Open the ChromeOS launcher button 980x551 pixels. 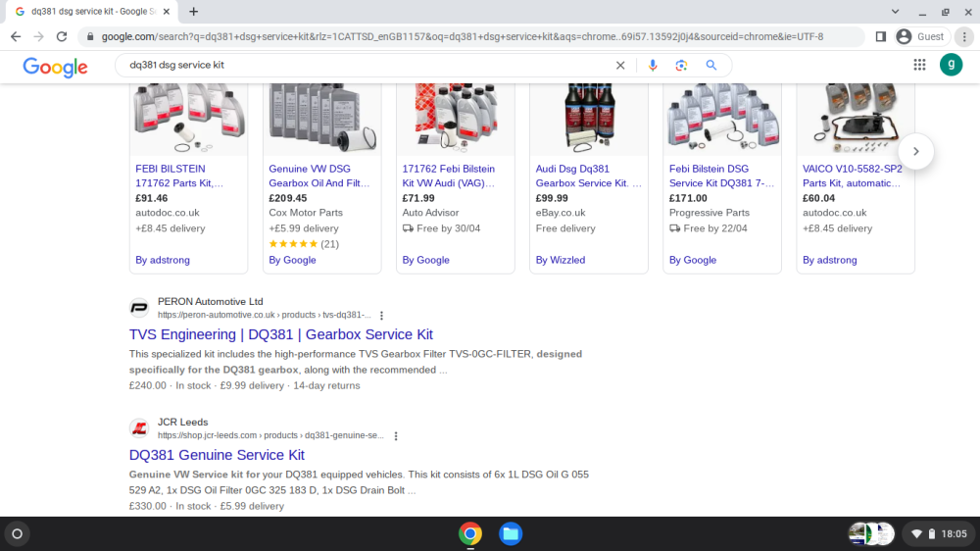(x=17, y=534)
